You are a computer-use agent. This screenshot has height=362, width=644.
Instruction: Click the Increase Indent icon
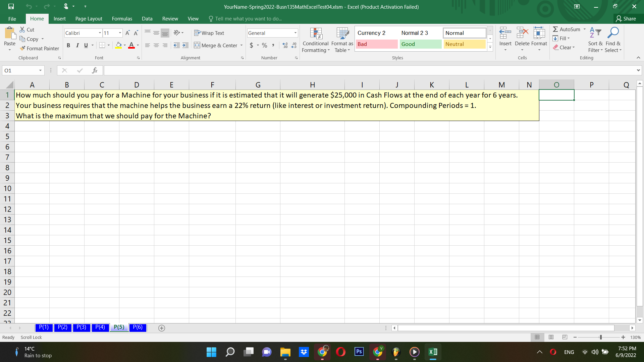click(x=185, y=45)
